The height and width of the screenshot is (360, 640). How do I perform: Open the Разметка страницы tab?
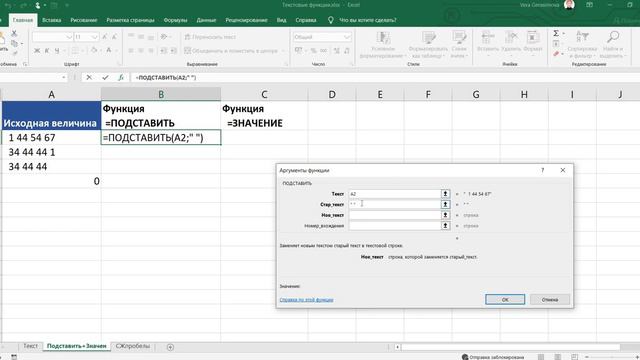pos(130,20)
